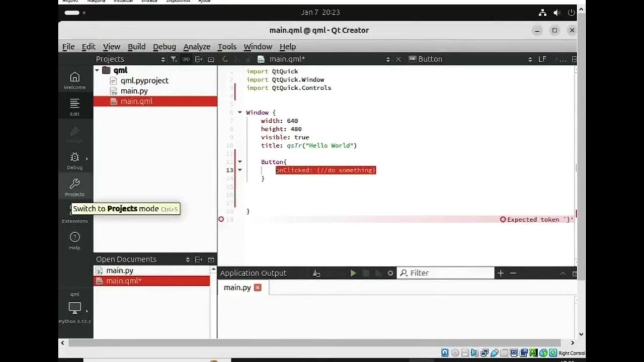Fold the Window block in the editor
This screenshot has width=644, height=362.
click(240, 112)
